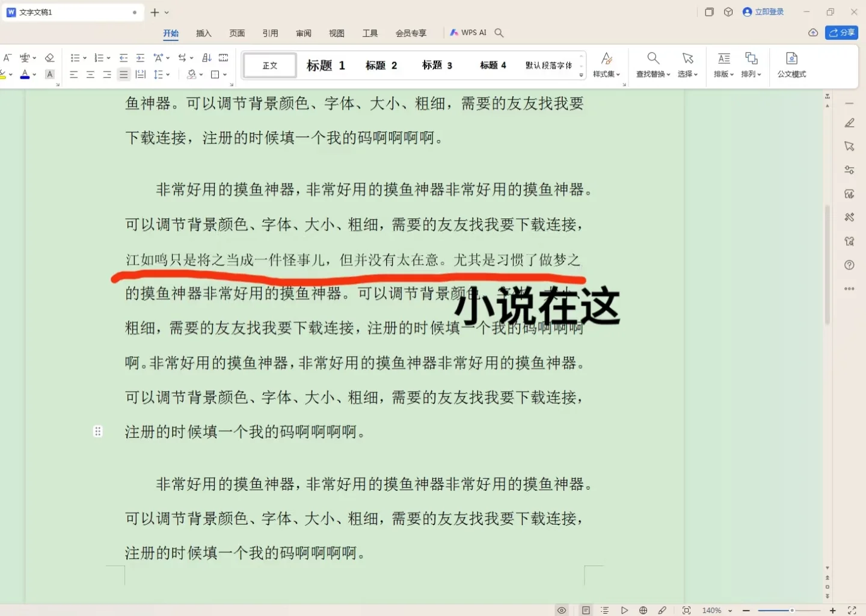Click the font color A button
This screenshot has width=866, height=616.
(x=25, y=75)
